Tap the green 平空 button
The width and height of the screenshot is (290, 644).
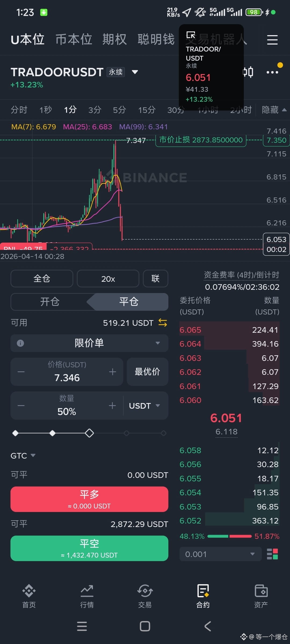(x=89, y=548)
